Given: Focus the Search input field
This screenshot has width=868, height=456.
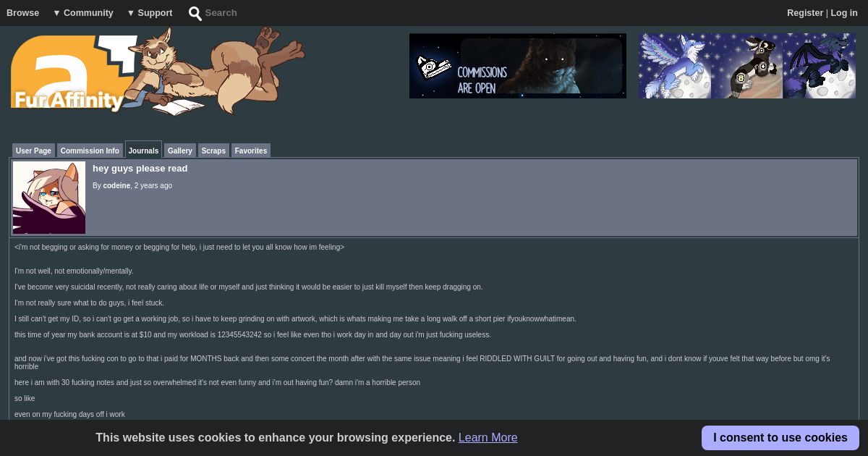Looking at the screenshot, I should [246, 13].
